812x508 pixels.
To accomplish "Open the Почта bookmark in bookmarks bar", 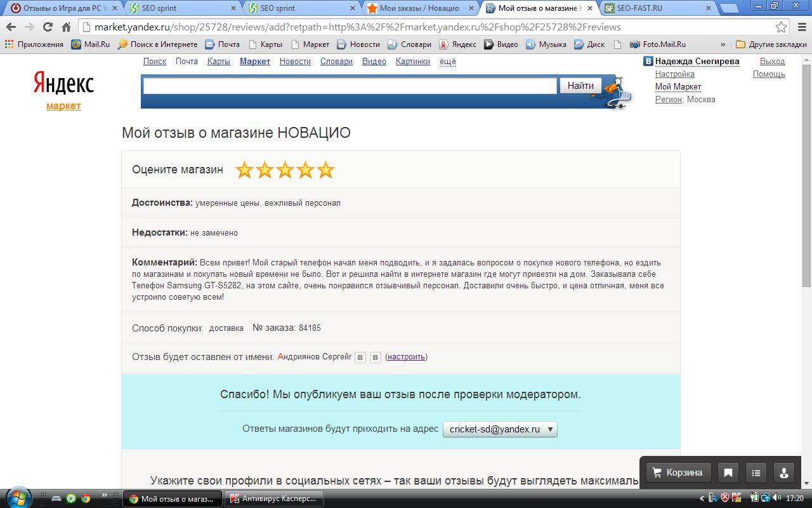I will point(223,44).
